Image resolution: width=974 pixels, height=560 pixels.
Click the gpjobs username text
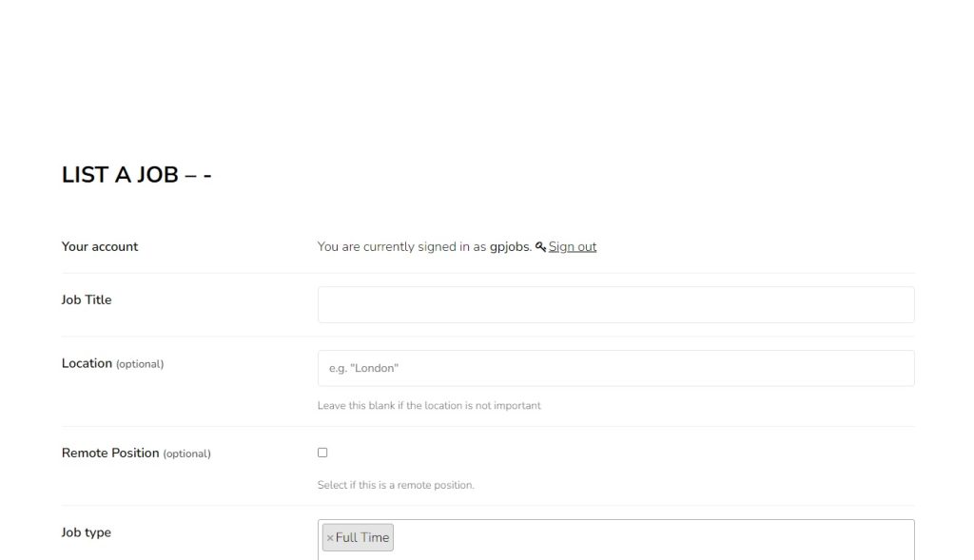click(510, 247)
